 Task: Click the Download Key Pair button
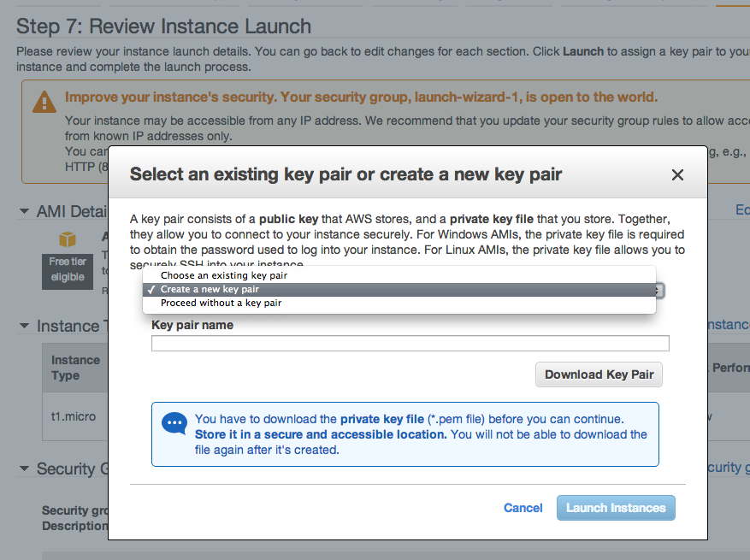599,374
